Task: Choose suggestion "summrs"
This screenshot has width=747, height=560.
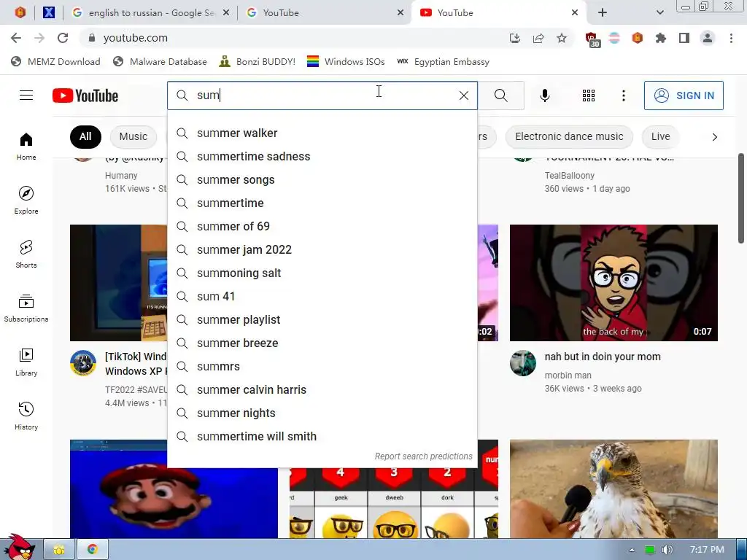Action: click(x=322, y=366)
